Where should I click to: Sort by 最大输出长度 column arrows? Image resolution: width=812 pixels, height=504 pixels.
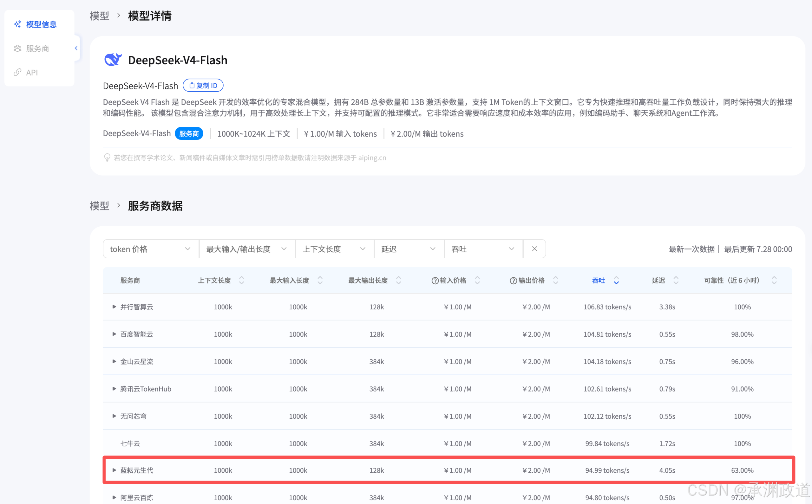[x=398, y=280]
